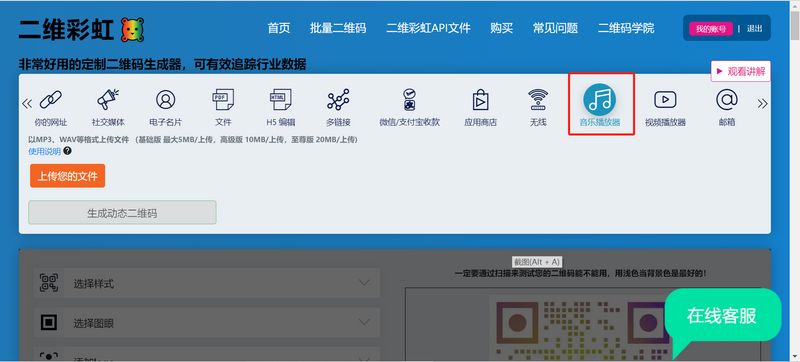This screenshot has width=800, height=362.
Task: Pick the 文件 PDF icon
Action: click(x=223, y=99)
